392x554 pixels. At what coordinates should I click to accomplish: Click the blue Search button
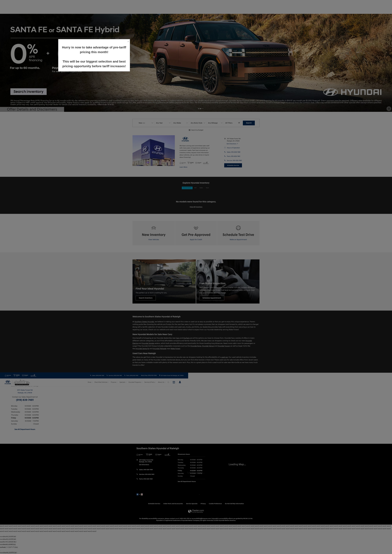tap(249, 123)
